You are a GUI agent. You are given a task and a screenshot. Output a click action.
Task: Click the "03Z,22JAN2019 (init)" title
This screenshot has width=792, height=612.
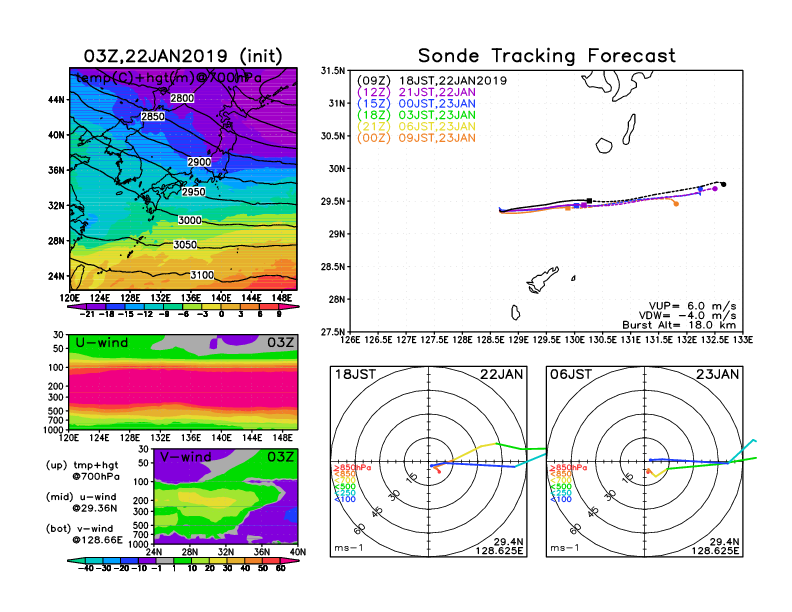(x=183, y=56)
